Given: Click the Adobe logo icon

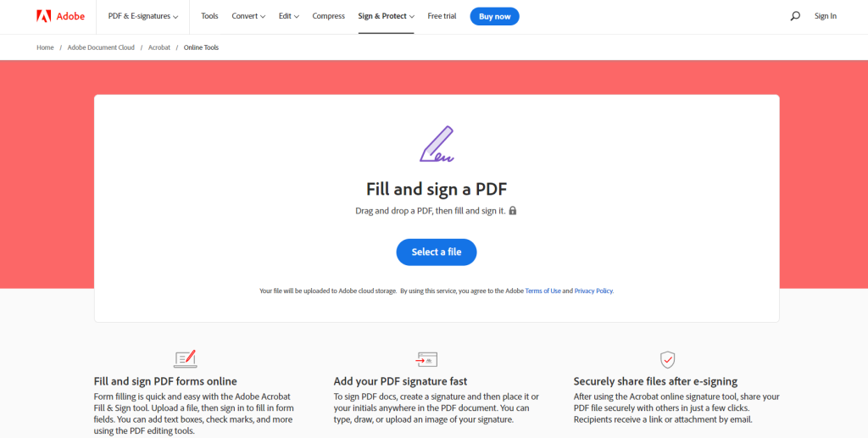Looking at the screenshot, I should pyautogui.click(x=44, y=16).
